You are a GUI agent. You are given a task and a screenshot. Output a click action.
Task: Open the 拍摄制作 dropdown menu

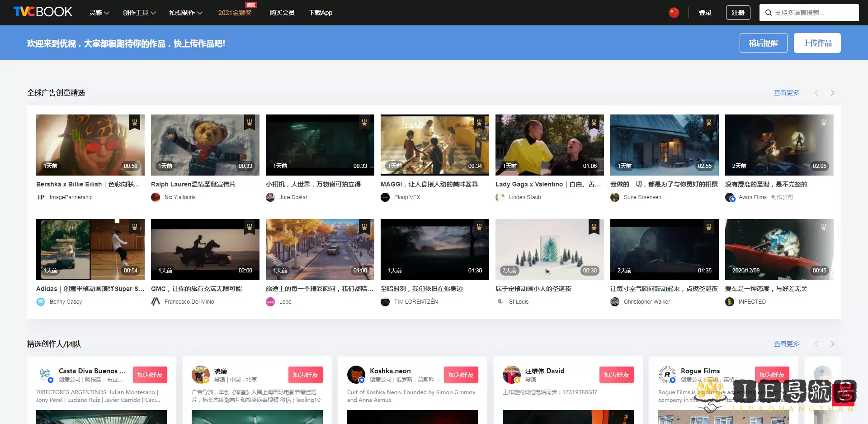point(186,13)
